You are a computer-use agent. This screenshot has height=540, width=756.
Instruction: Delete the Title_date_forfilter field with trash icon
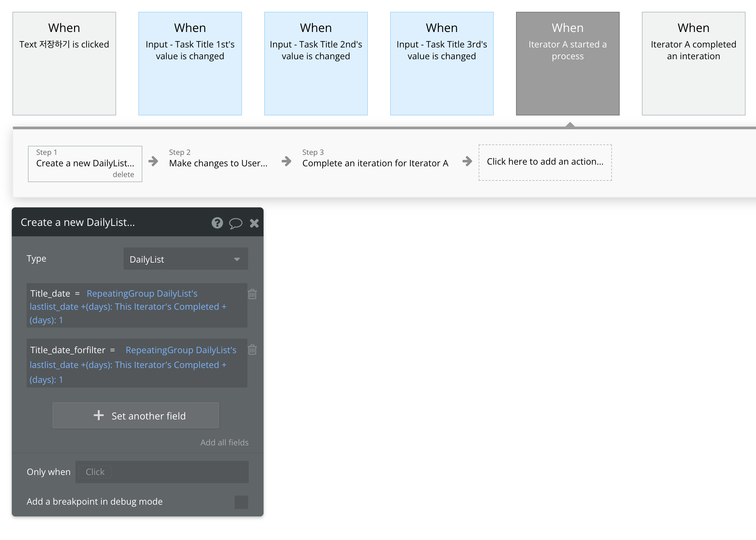tap(252, 350)
